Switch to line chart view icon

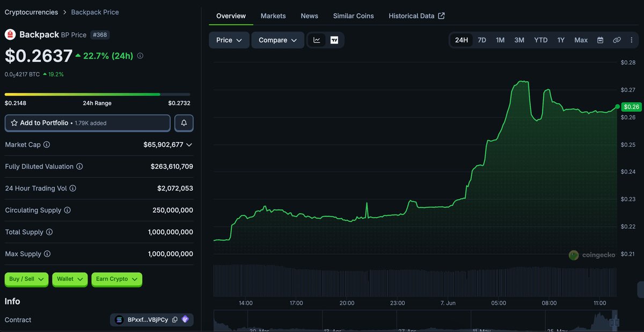pyautogui.click(x=317, y=40)
